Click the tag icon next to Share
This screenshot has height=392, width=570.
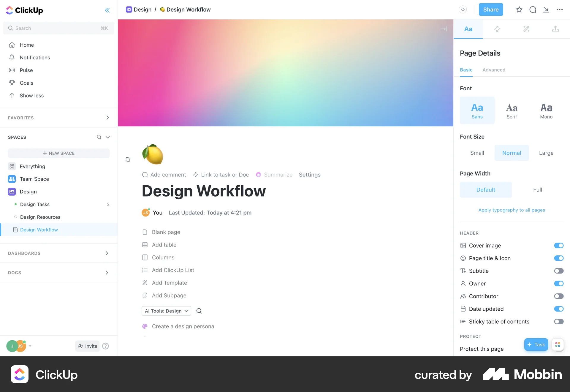463,9
